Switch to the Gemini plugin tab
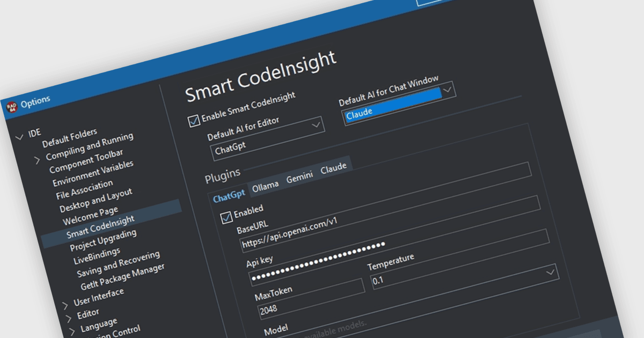This screenshot has width=644, height=338. tap(299, 178)
